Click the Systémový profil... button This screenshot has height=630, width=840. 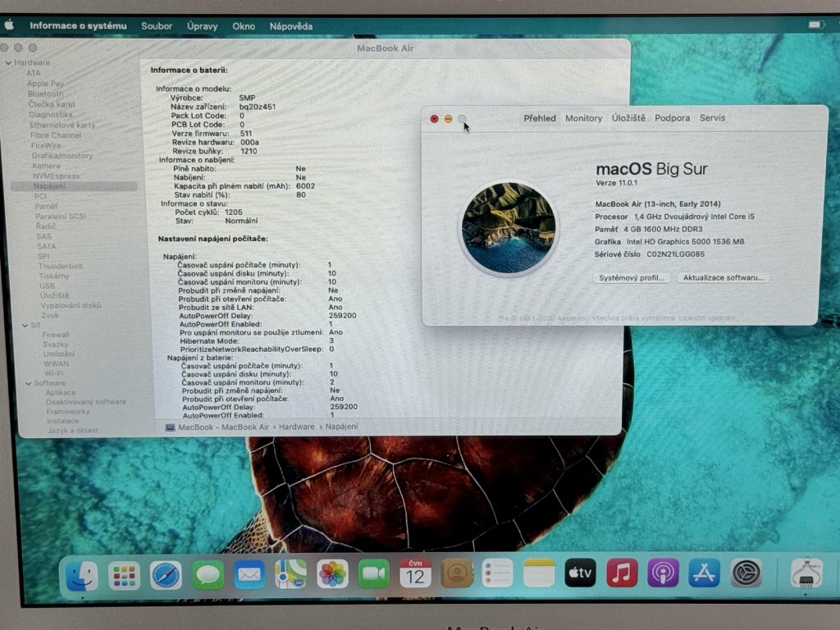click(x=631, y=277)
